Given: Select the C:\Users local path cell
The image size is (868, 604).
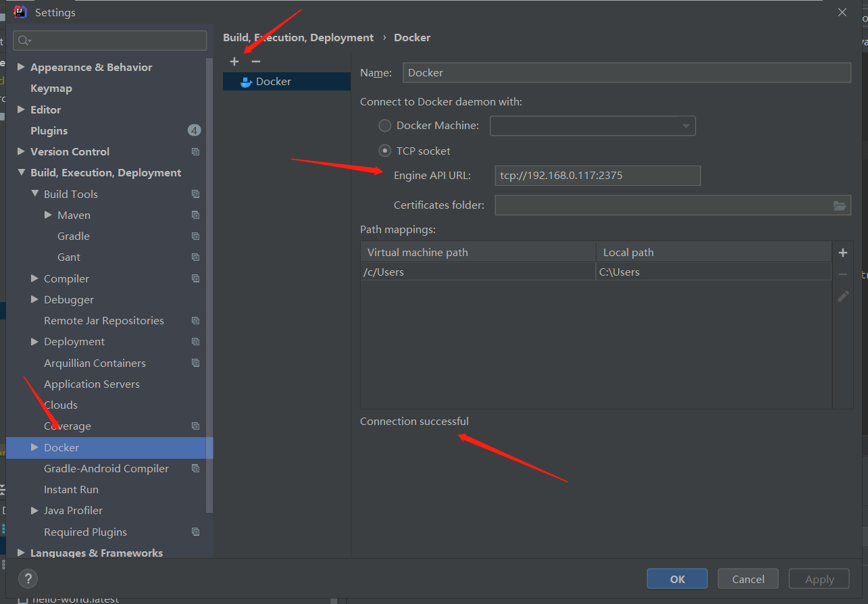Looking at the screenshot, I should [713, 272].
